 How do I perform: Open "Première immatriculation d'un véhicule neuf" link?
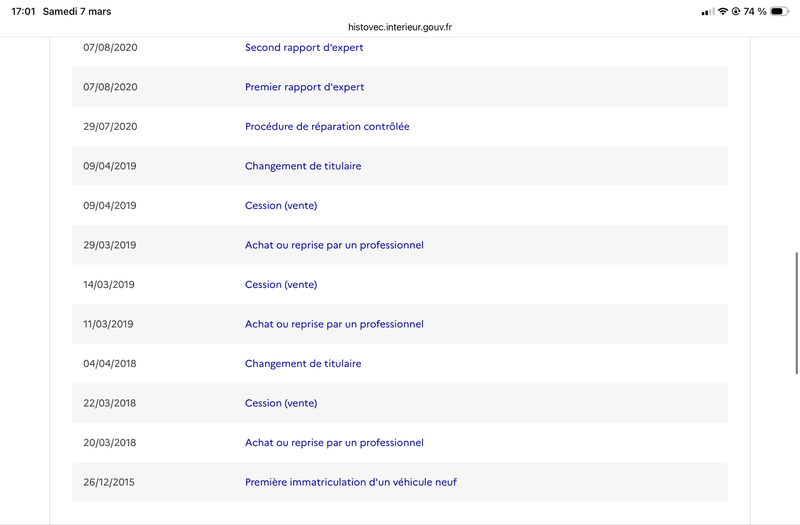[351, 482]
